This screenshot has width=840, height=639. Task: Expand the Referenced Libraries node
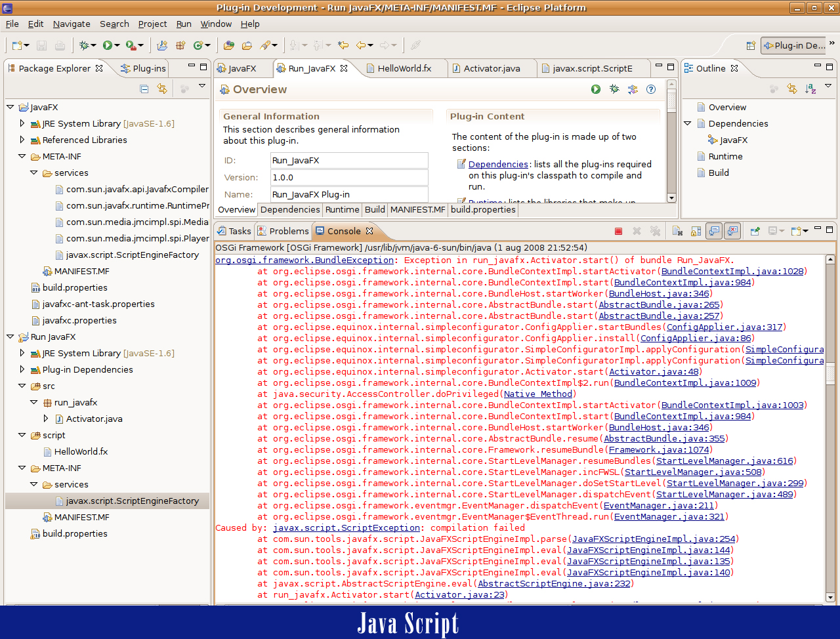point(22,140)
